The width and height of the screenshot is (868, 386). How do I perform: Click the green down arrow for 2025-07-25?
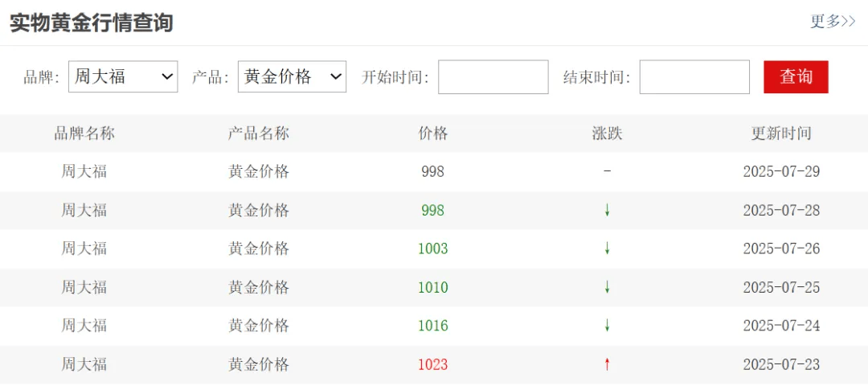(608, 287)
